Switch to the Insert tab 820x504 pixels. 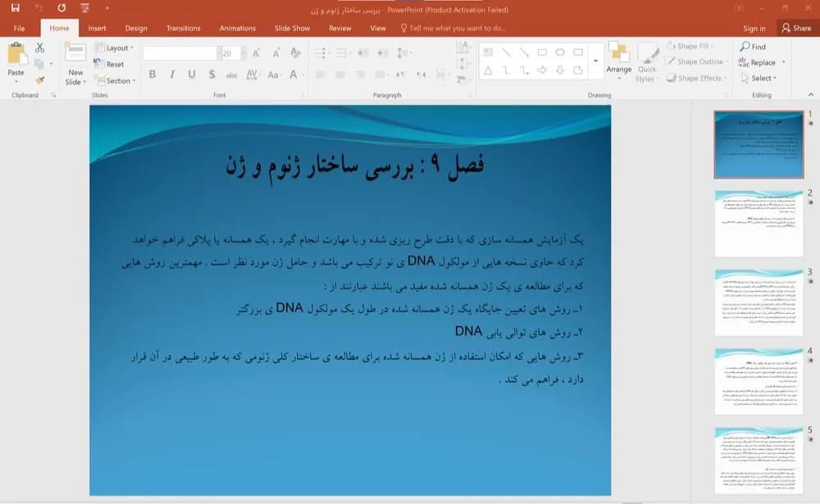pos(97,28)
